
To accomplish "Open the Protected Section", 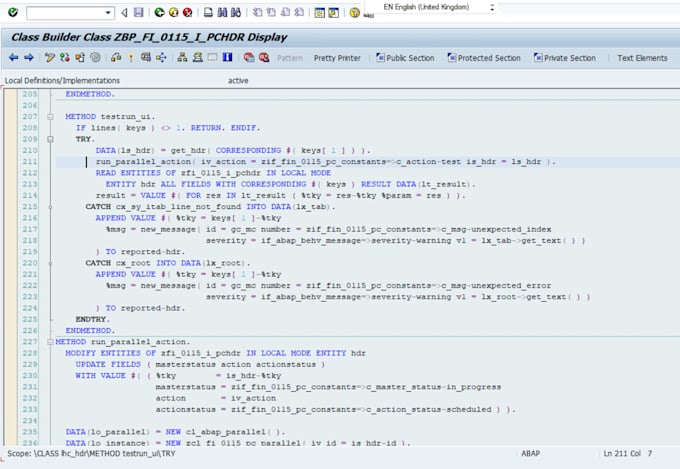I will point(484,58).
